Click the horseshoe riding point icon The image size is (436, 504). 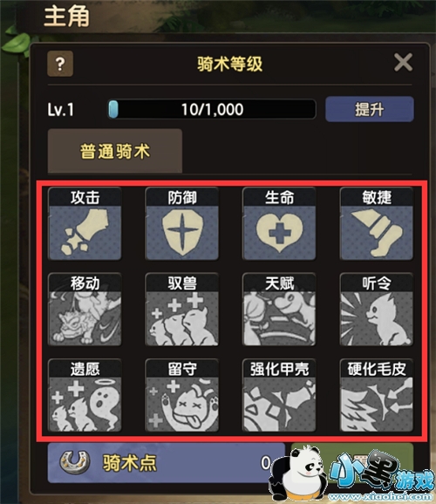pyautogui.click(x=75, y=462)
